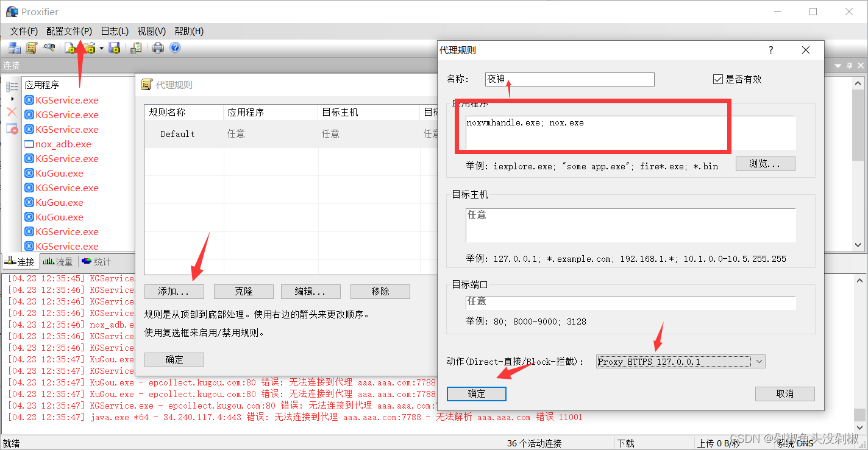Open the advanced settings clipboard checklist icon
Image resolution: width=868 pixels, height=450 pixels.
(x=137, y=47)
